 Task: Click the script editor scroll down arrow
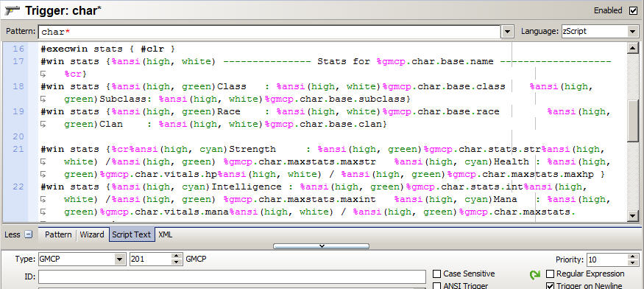633,215
